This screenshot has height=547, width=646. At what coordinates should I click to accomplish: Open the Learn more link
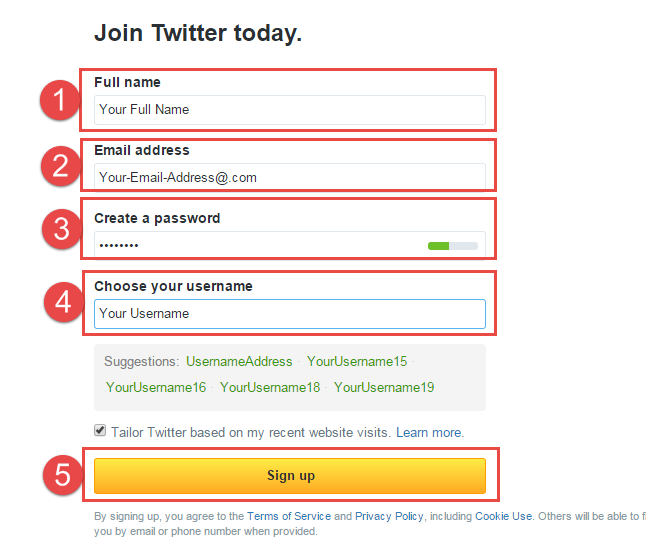430,432
